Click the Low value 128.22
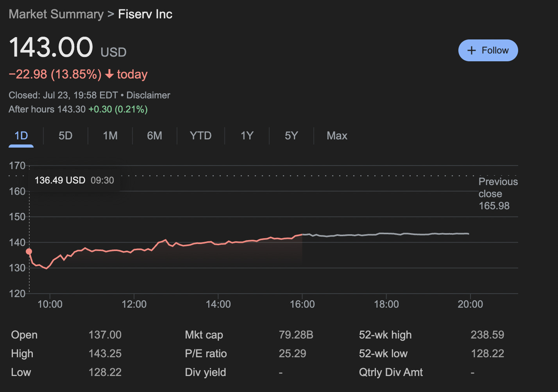 pos(105,372)
